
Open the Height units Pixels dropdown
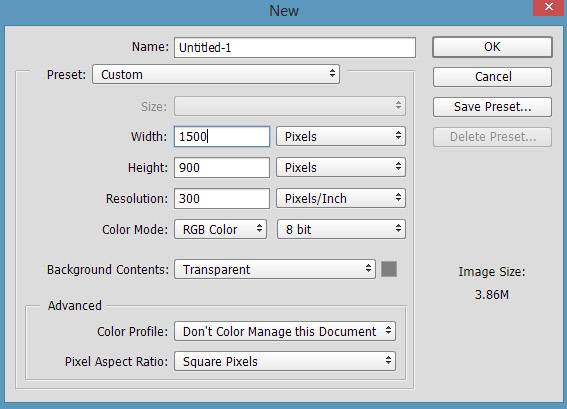(341, 167)
